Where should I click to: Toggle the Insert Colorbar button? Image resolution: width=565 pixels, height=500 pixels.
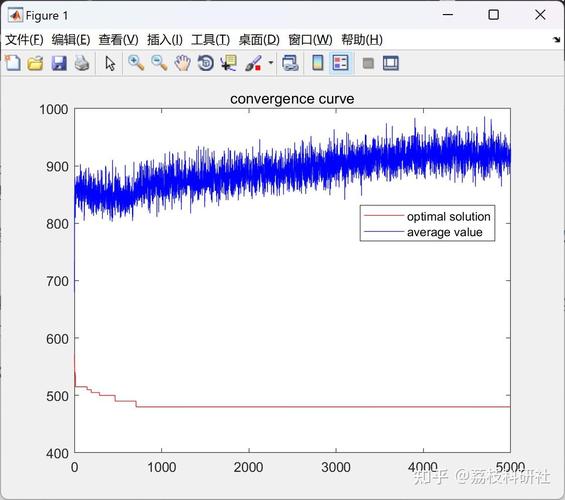pyautogui.click(x=317, y=63)
